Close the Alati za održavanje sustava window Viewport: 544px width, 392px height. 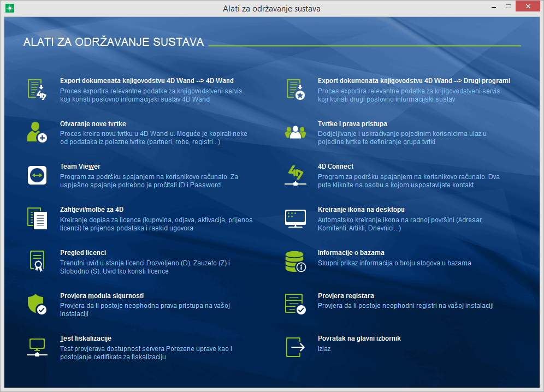tap(528, 6)
